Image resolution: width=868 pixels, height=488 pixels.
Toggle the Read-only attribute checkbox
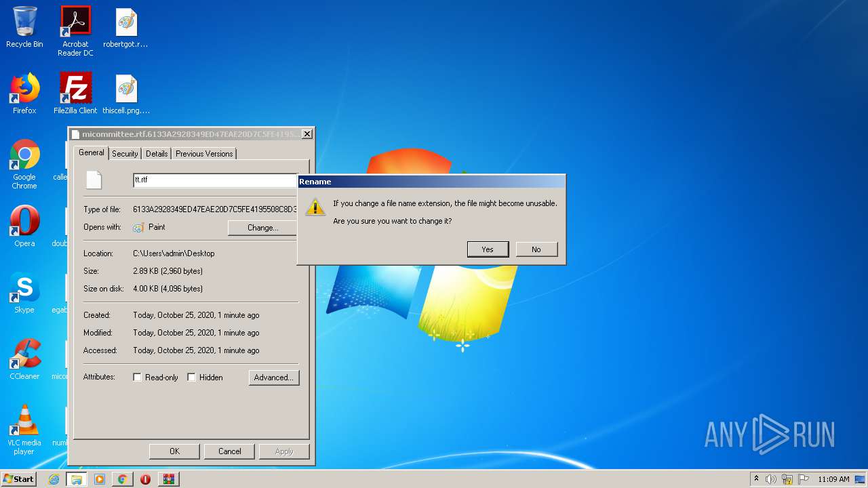137,378
